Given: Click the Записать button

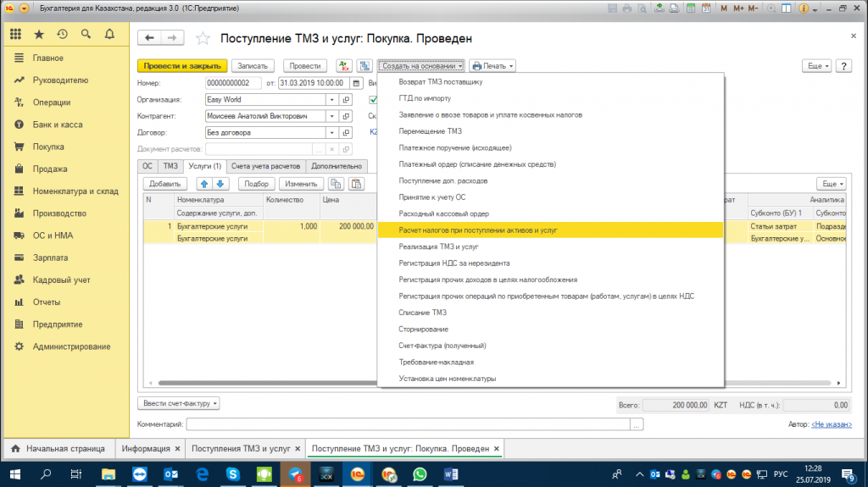Looking at the screenshot, I should (x=253, y=66).
